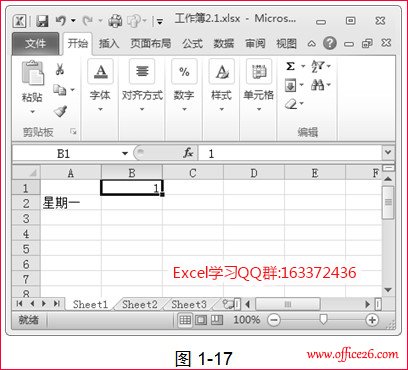The image size is (408, 370).
Task: Open the 文件 tab
Action: coord(35,43)
